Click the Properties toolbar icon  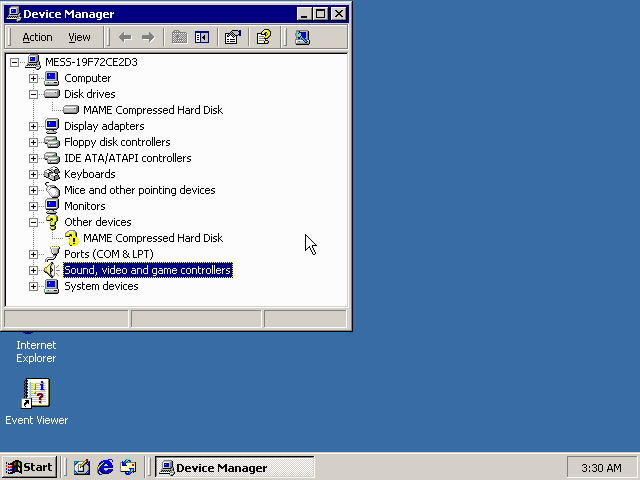pyautogui.click(x=233, y=37)
